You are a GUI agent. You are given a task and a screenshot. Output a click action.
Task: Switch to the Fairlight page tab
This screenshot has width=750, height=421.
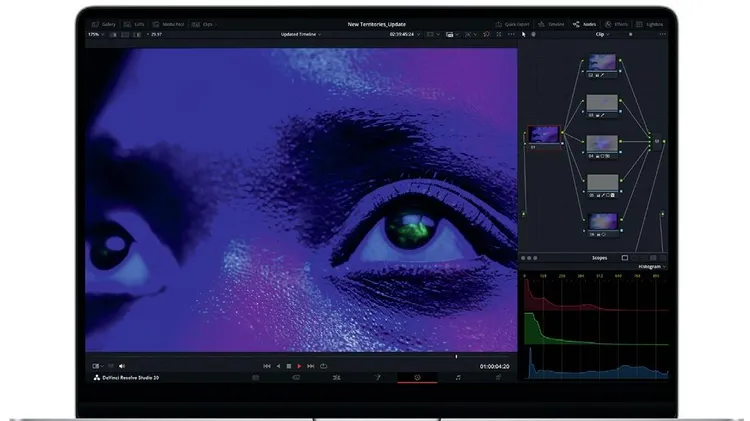[x=458, y=378]
